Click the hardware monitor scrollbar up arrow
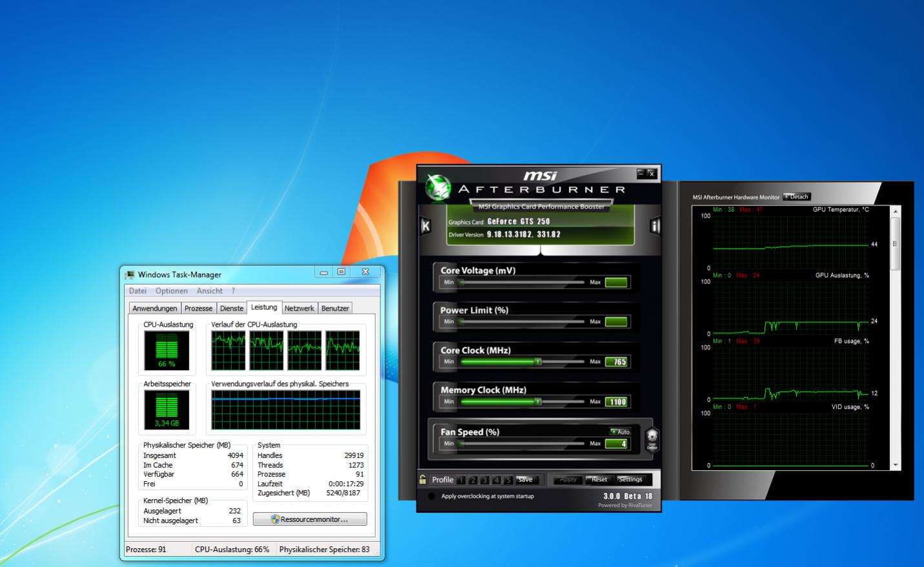Image resolution: width=924 pixels, height=567 pixels. pos(895,211)
